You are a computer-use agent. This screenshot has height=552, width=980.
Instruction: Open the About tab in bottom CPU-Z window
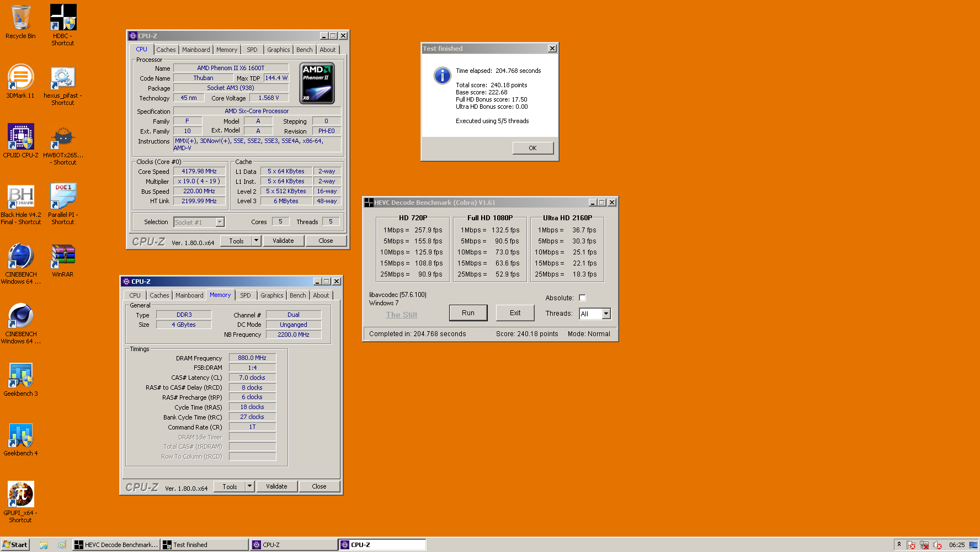(321, 295)
